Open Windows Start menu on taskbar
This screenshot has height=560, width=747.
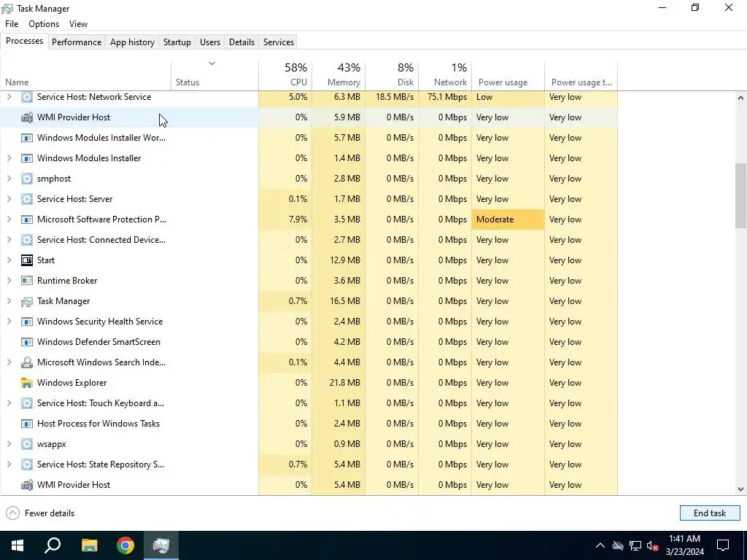[18, 545]
